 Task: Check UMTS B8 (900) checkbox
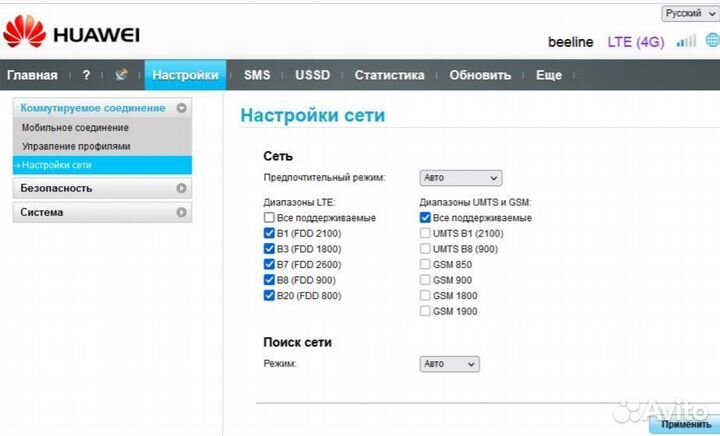425,249
